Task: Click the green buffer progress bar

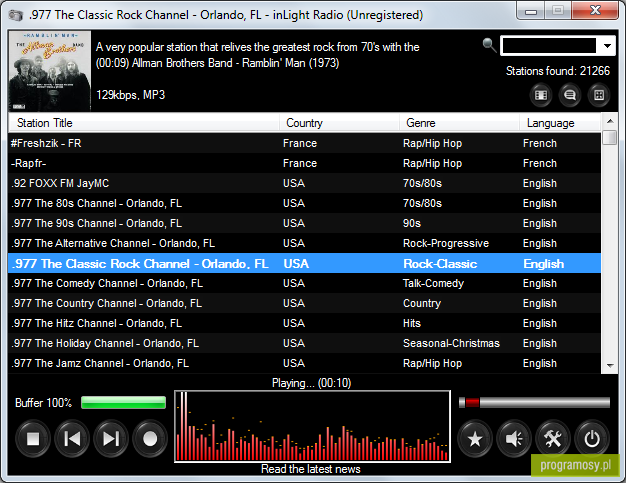Action: [x=123, y=402]
